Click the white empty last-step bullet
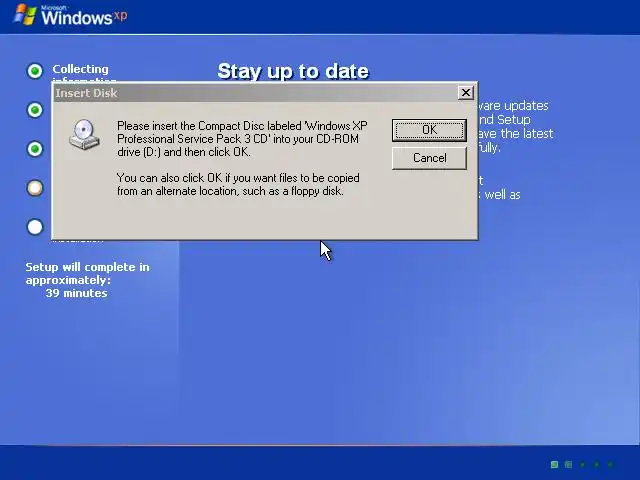 (x=35, y=227)
